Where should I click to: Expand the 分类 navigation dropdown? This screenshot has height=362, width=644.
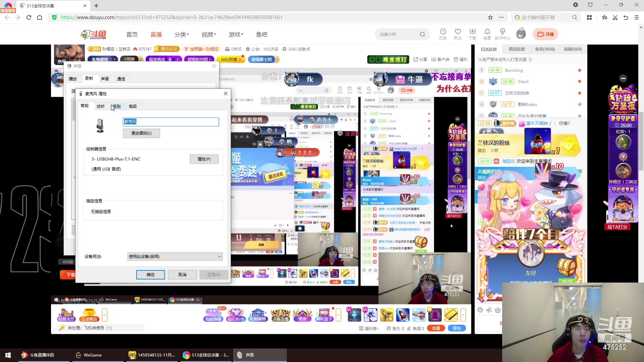click(x=181, y=35)
